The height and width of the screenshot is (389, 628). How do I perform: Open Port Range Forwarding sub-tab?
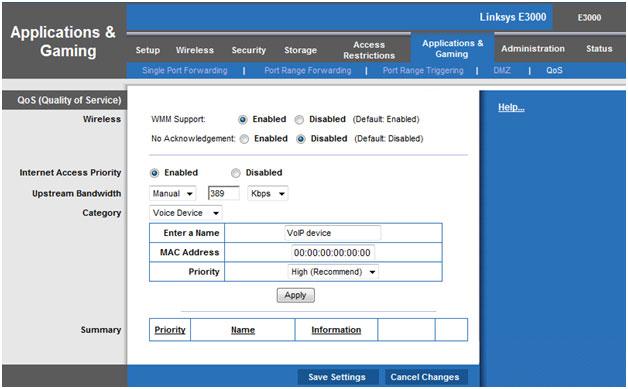tap(308, 71)
